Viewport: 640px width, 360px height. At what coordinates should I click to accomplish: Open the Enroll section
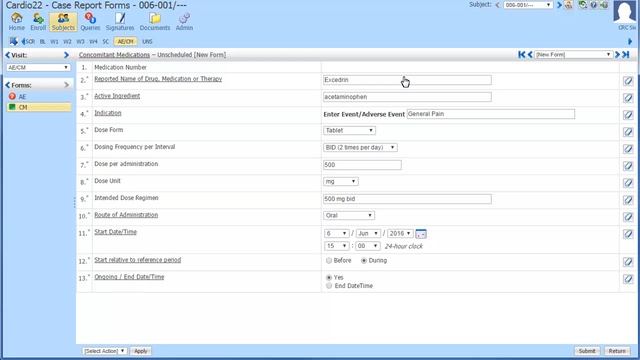38,22
